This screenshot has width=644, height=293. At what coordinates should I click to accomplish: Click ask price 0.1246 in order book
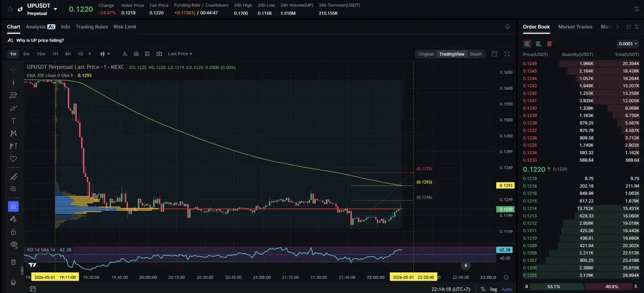(x=530, y=63)
